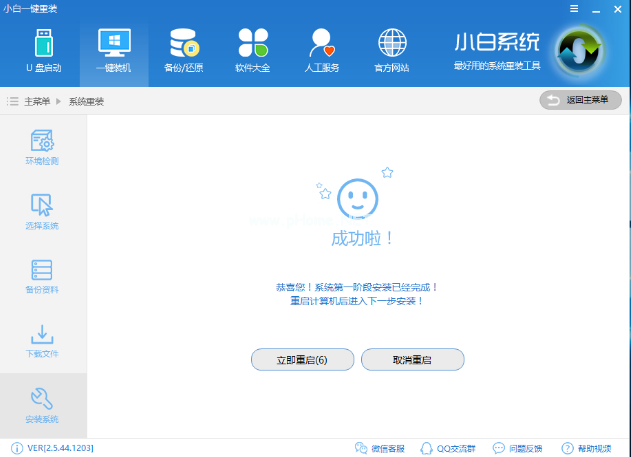Click the breadcrumb list icon

(12, 101)
